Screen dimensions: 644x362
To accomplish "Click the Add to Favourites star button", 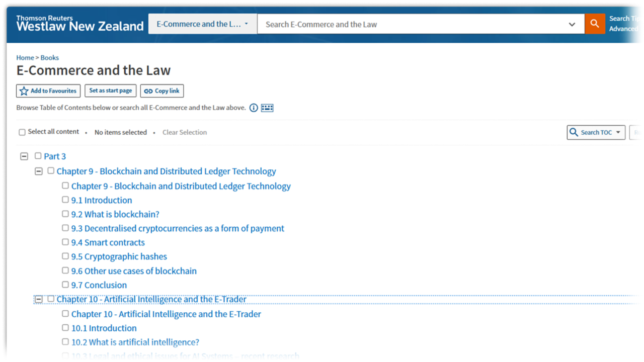I will [48, 91].
